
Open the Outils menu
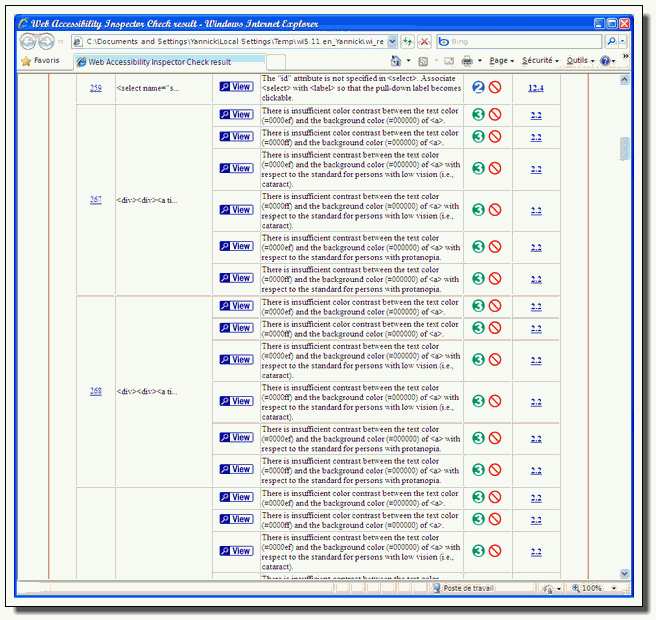(x=580, y=61)
